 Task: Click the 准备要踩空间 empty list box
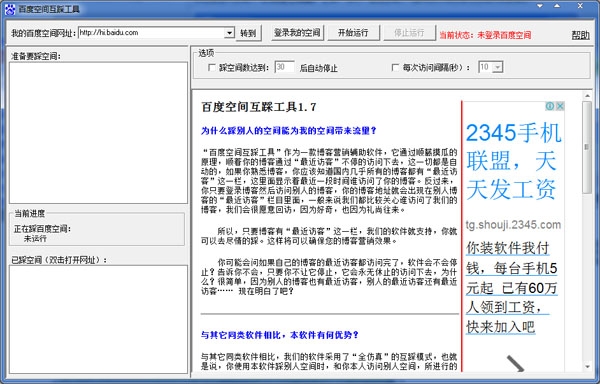(98, 133)
